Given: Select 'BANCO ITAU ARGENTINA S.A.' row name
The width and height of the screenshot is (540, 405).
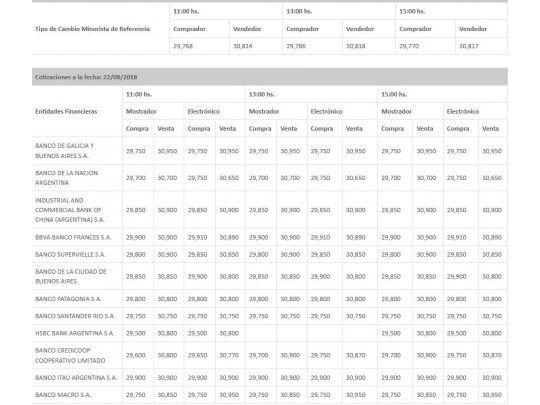Looking at the screenshot, I should [76, 377].
